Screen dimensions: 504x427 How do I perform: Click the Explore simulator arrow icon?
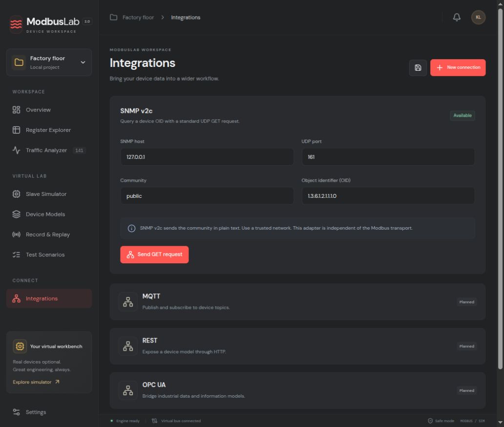[57, 382]
